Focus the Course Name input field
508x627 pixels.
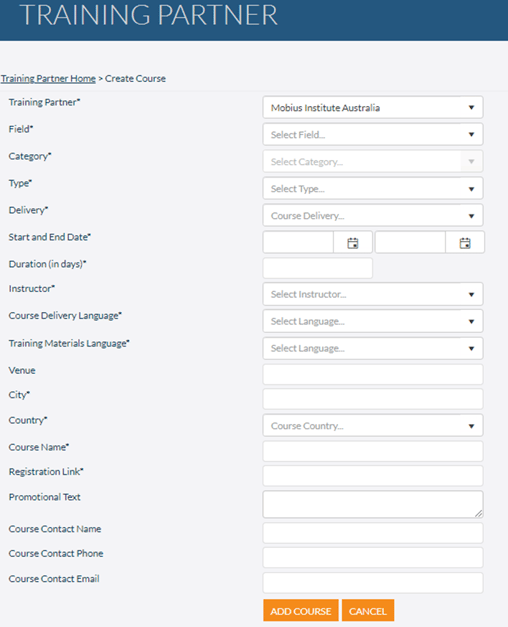pyautogui.click(x=373, y=451)
